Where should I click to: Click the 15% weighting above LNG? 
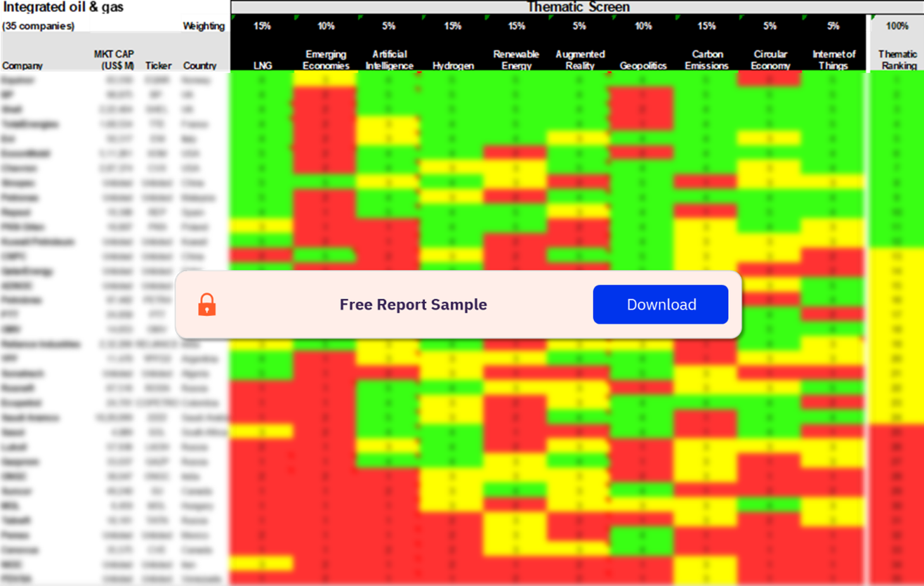click(263, 26)
